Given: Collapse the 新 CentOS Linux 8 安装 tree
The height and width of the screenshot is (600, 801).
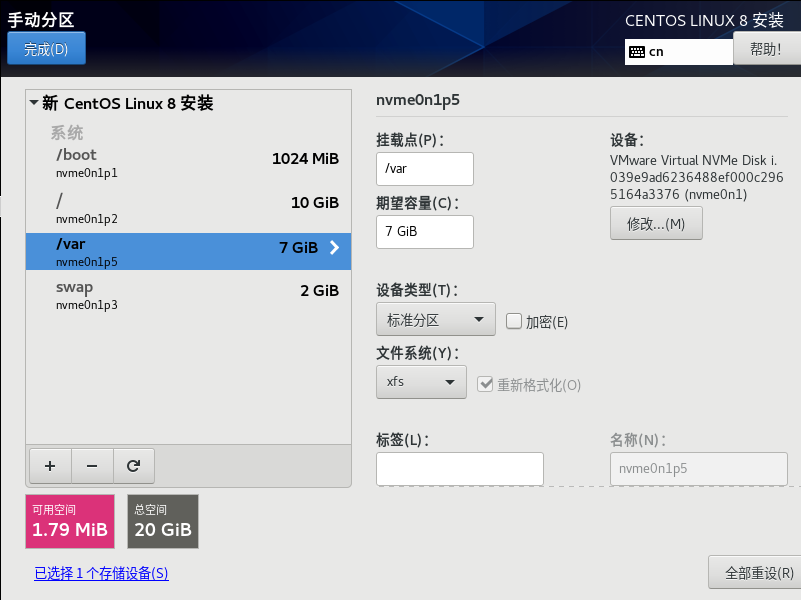Looking at the screenshot, I should [x=34, y=103].
